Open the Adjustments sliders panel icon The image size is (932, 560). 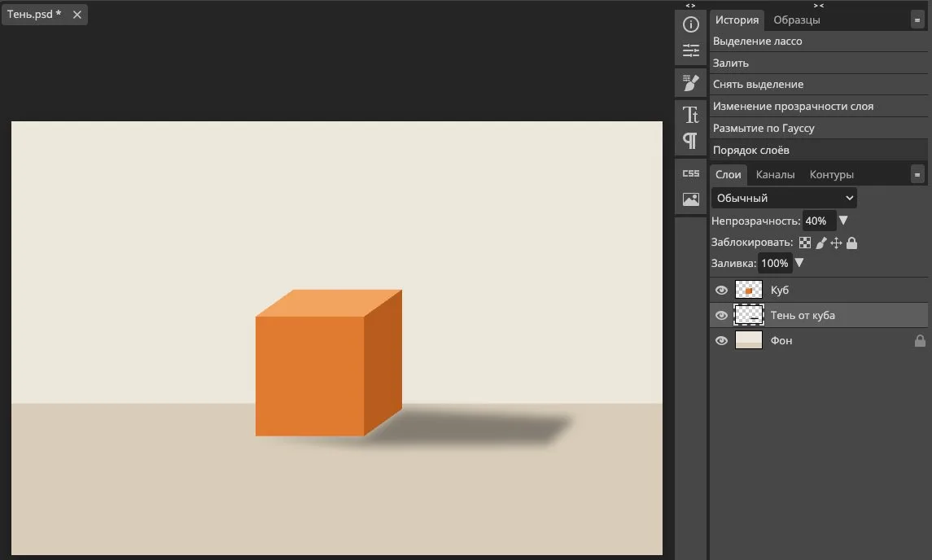[x=691, y=50]
